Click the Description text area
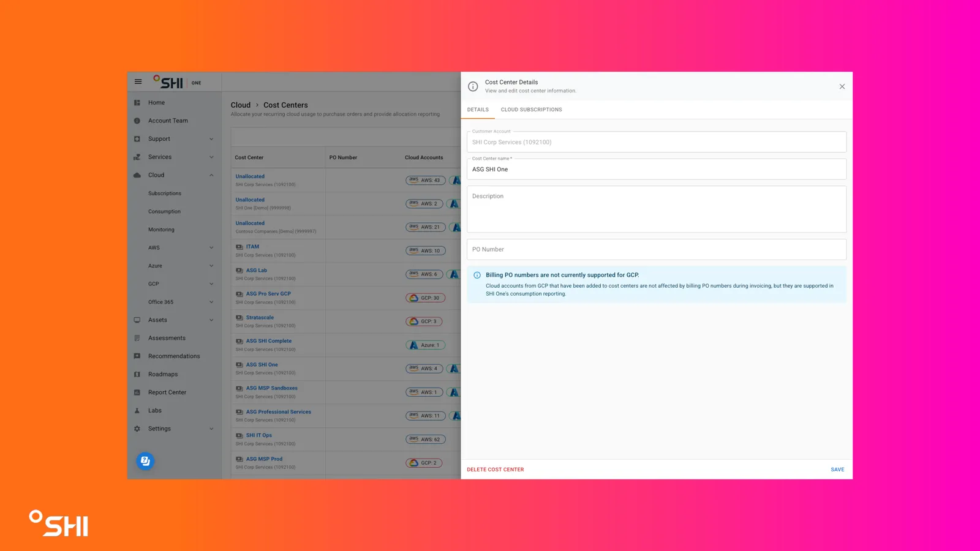Image resolution: width=980 pixels, height=551 pixels. coord(657,209)
